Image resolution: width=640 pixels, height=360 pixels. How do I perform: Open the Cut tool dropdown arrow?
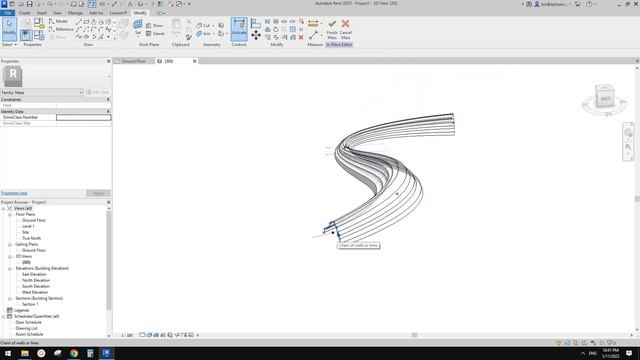[213, 26]
